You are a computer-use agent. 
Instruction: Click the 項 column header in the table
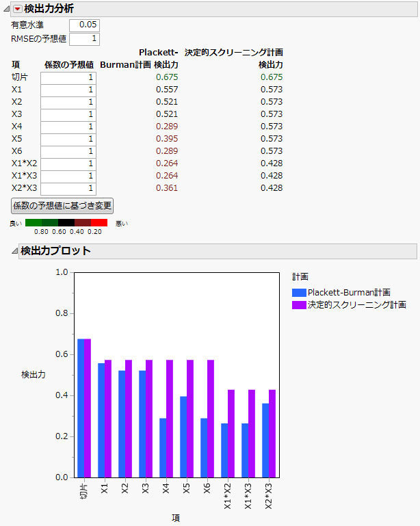(16, 65)
